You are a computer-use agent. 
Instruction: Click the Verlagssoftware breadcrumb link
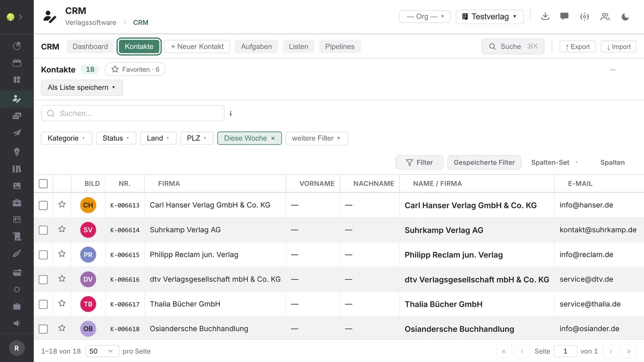pyautogui.click(x=91, y=23)
